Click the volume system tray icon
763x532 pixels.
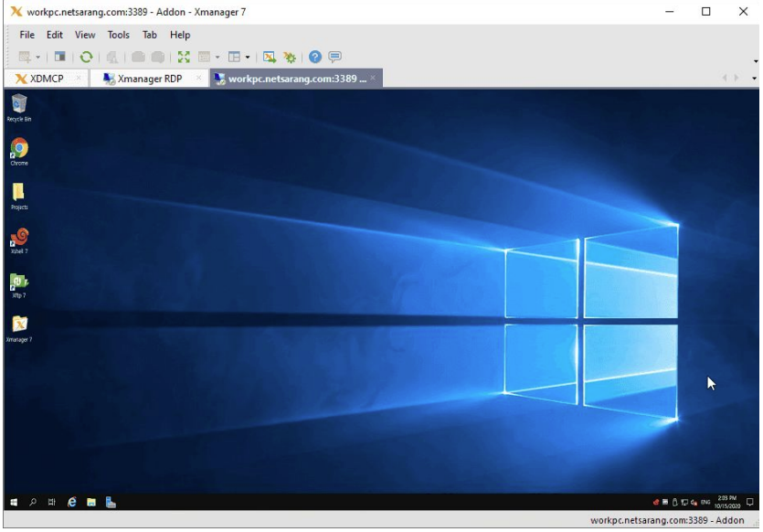(x=694, y=503)
